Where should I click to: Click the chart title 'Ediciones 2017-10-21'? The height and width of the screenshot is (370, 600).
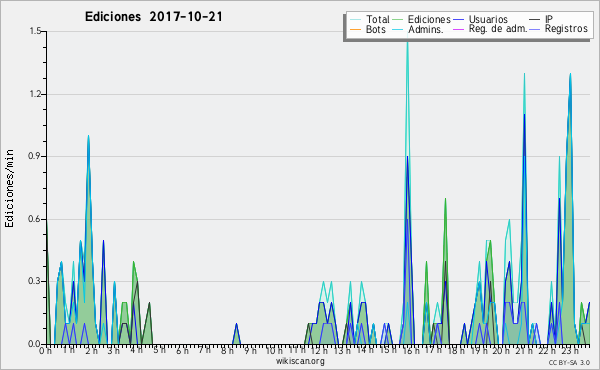point(153,17)
